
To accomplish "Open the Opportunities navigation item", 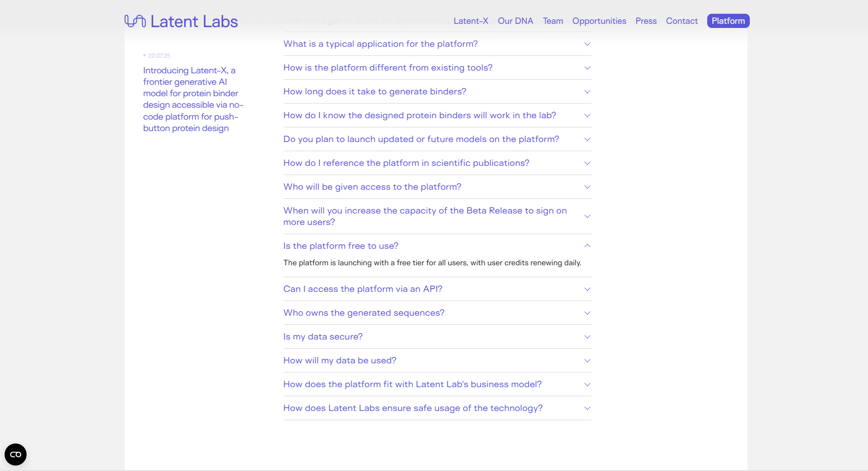I will [x=599, y=21].
